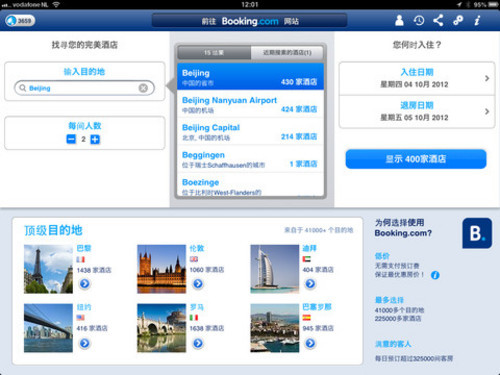The height and width of the screenshot is (375, 500).
Task: Increase the number of guests per room
Action: coord(95,139)
